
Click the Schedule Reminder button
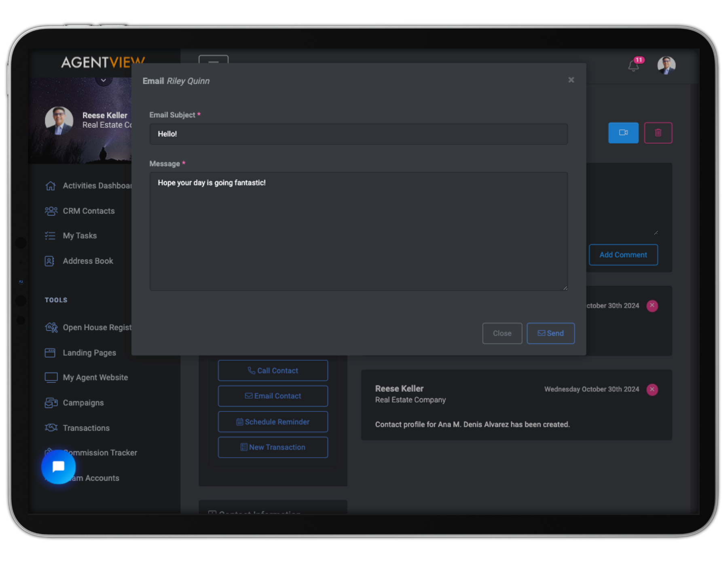click(x=273, y=422)
